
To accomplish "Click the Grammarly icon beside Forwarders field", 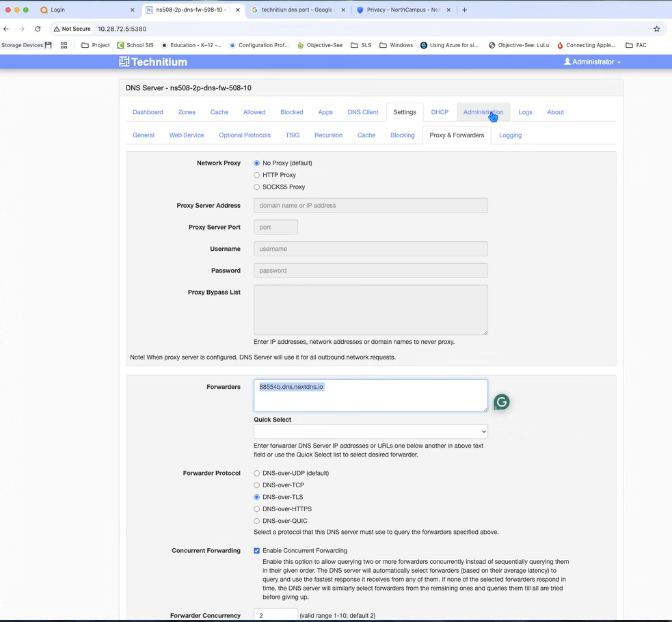I will tap(501, 403).
